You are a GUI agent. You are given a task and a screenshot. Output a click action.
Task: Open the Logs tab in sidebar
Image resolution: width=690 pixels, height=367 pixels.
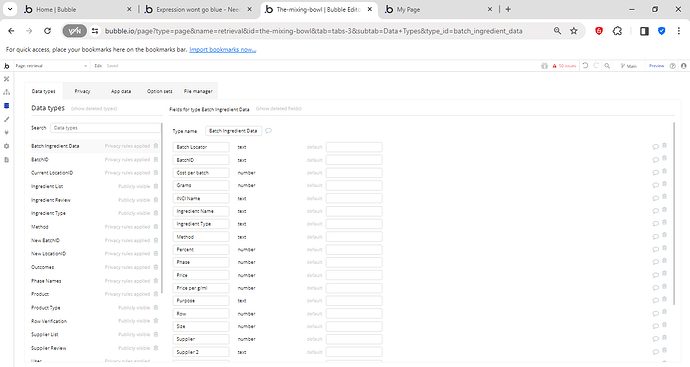(6, 160)
